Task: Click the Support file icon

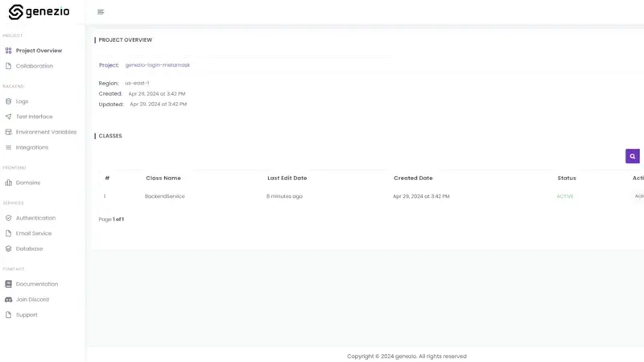Action: pyautogui.click(x=8, y=315)
